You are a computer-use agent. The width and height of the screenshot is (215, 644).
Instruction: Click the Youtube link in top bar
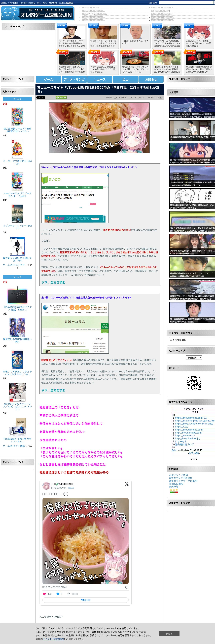tap(53, 3)
